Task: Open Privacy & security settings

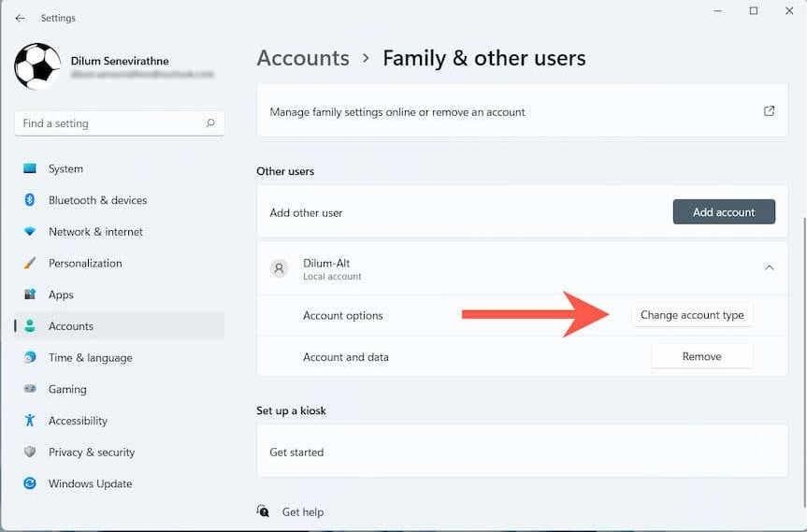Action: [92, 453]
